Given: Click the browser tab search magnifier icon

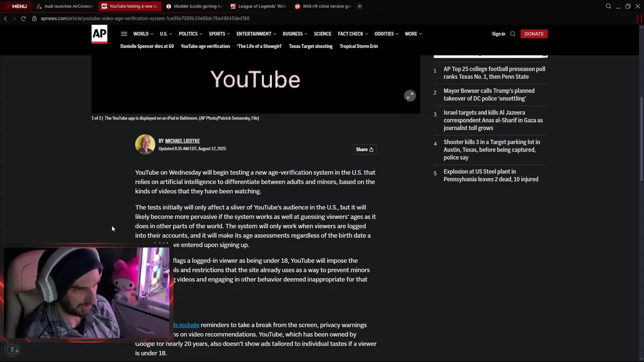Looking at the screenshot, I should coord(608,6).
